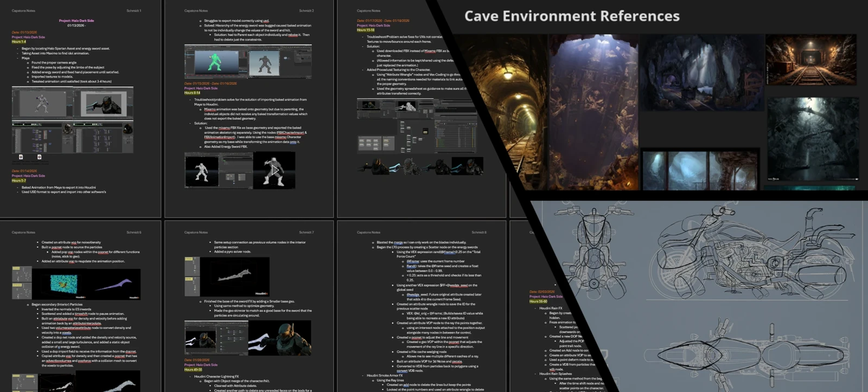Click the 'Added Procedural Texturing to the Character.' line

click(x=399, y=69)
